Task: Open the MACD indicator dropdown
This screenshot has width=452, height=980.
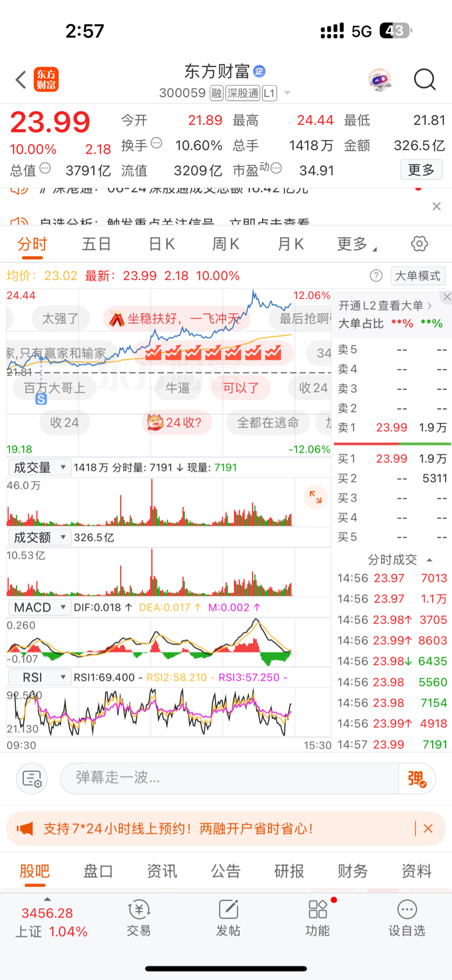Action: pos(39,607)
